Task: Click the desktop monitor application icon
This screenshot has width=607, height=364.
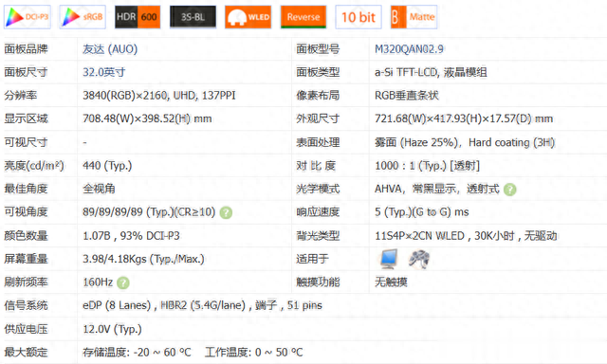Action: (389, 259)
